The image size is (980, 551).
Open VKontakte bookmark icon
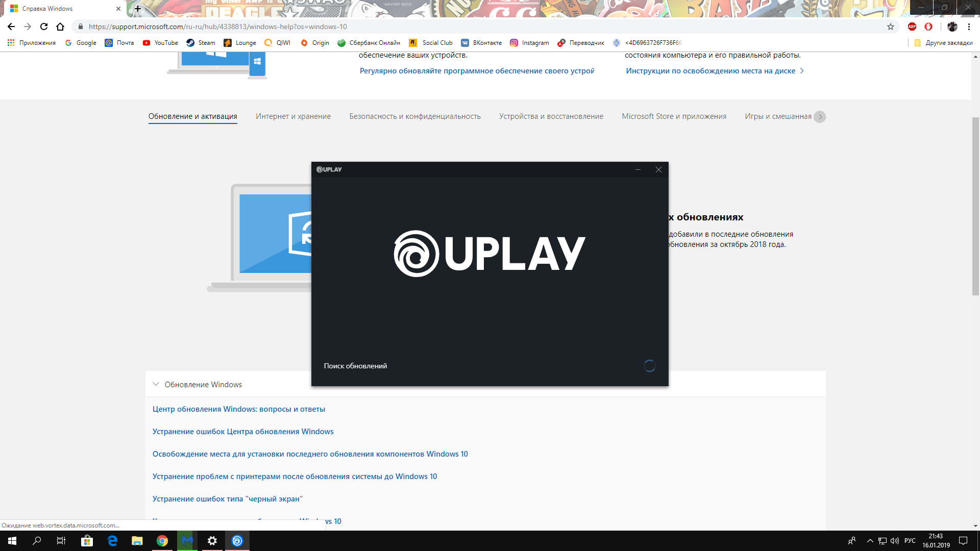click(x=464, y=42)
